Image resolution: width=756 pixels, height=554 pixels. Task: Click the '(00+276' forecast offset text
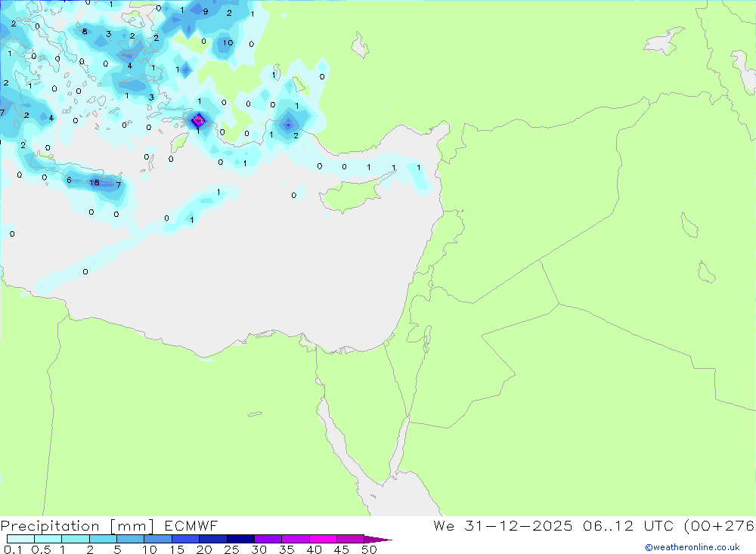click(x=720, y=525)
